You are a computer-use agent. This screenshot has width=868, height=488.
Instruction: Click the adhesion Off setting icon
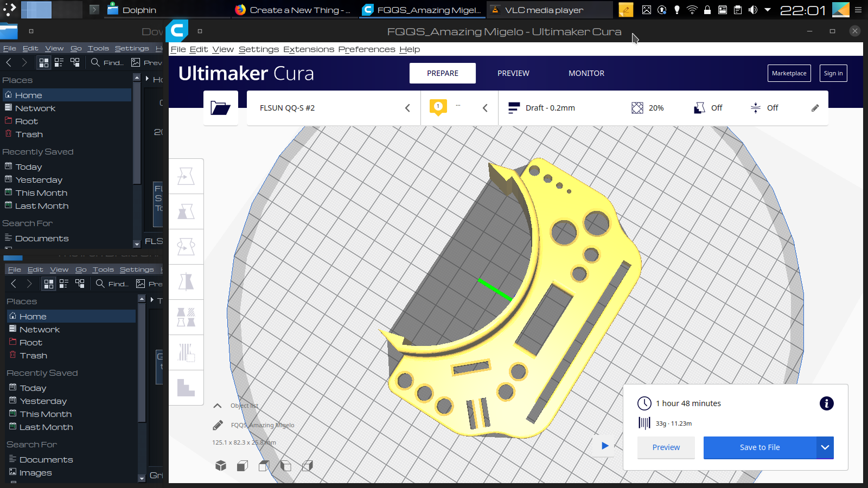click(x=756, y=108)
